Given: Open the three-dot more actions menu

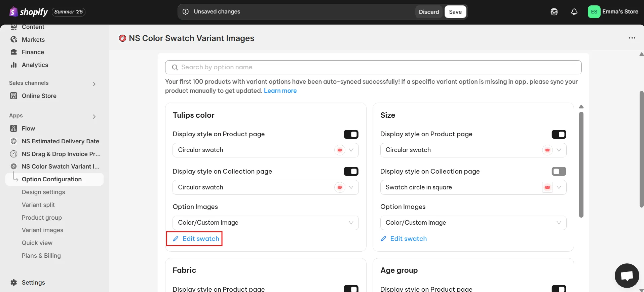Looking at the screenshot, I should [x=632, y=38].
